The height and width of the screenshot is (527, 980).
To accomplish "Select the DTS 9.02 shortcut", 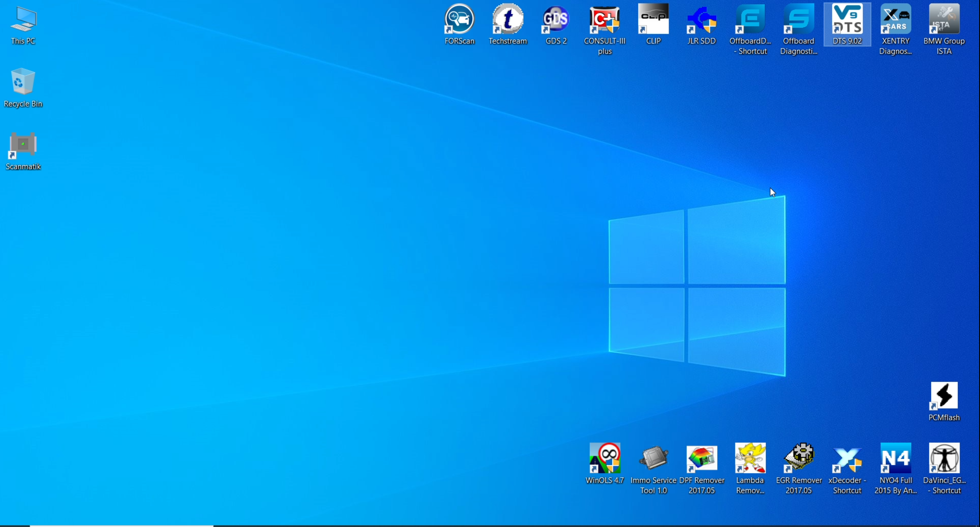I will (x=847, y=19).
